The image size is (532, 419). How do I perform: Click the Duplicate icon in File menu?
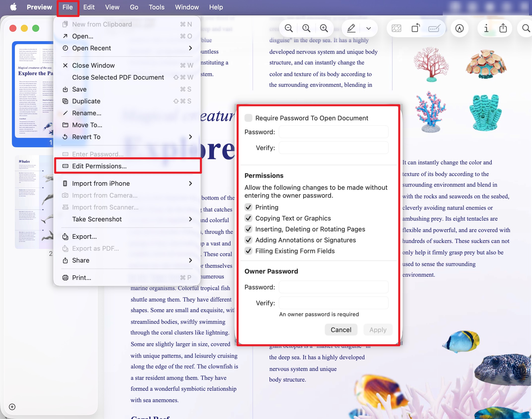click(x=65, y=101)
